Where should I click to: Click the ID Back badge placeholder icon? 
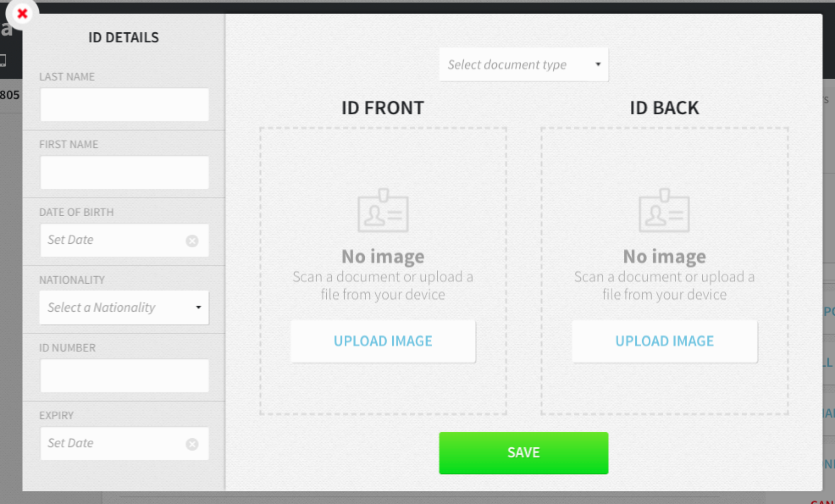[x=664, y=211]
